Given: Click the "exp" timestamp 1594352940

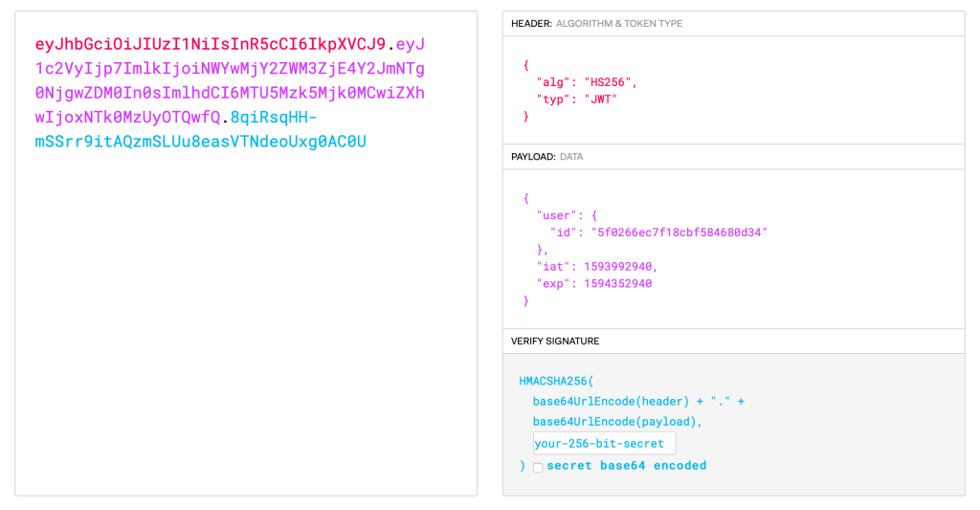Looking at the screenshot, I should coord(617,284).
